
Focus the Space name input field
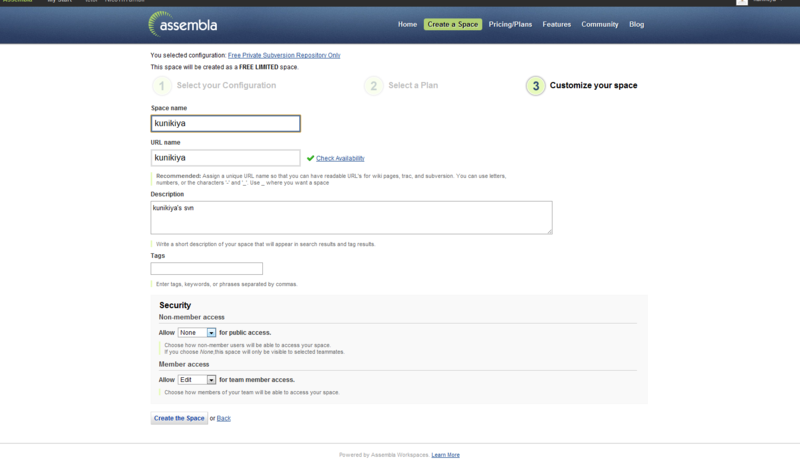click(226, 124)
